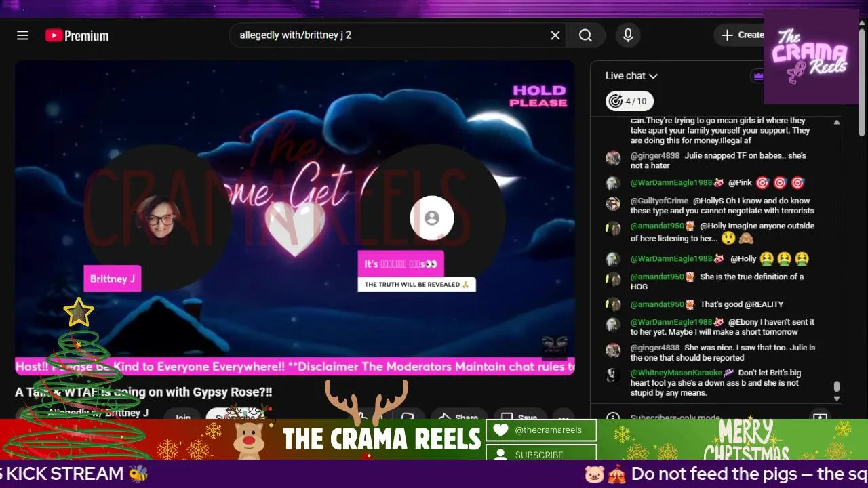Open @WarDamnEagle1988 avatar beside '@Ebony' message
Viewport: 868px width, 488px height.
tap(613, 325)
